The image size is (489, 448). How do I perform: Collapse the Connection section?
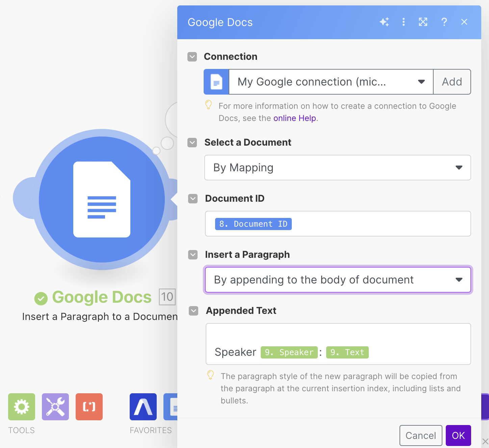192,56
